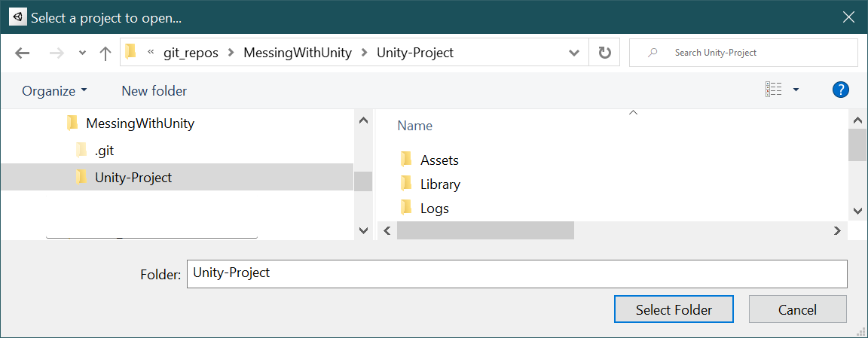Image resolution: width=868 pixels, height=338 pixels.
Task: Select the Assets folder
Action: tap(439, 160)
